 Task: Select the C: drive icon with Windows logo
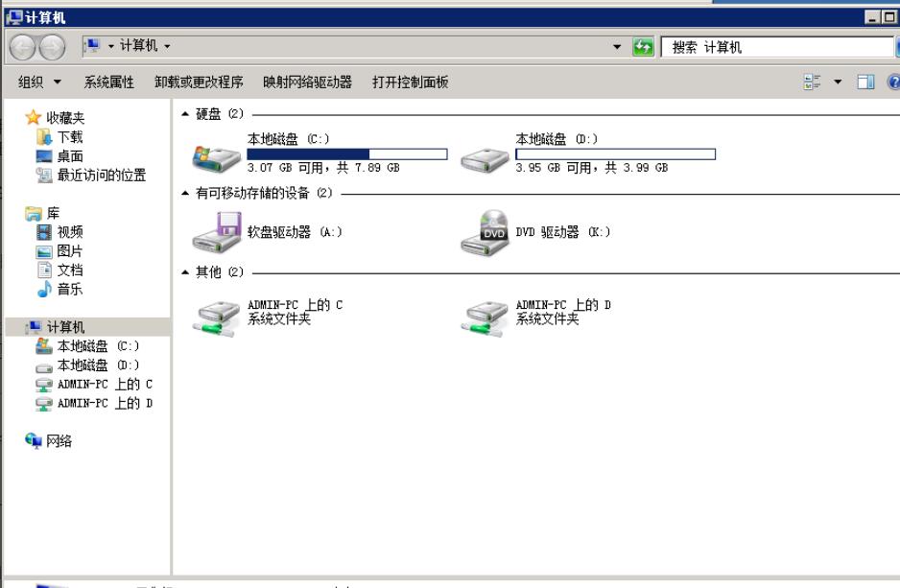(x=216, y=158)
